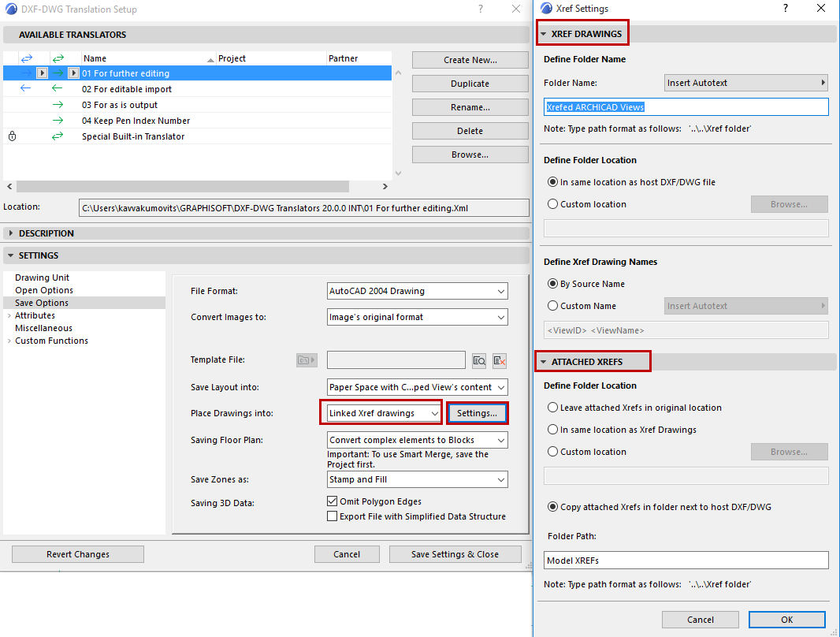Click Browse... button under translator list buttons
Viewport: 840px width, 637px height.
pyautogui.click(x=470, y=155)
